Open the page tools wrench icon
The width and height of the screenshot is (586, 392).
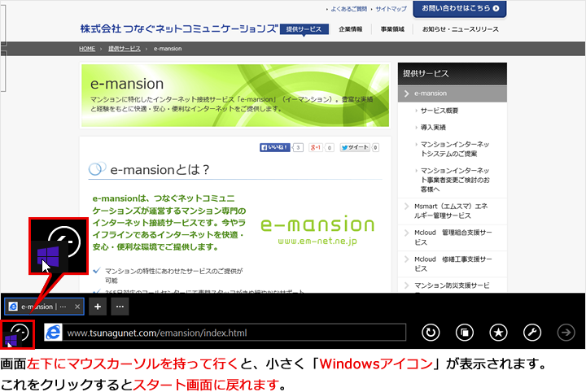point(532,333)
